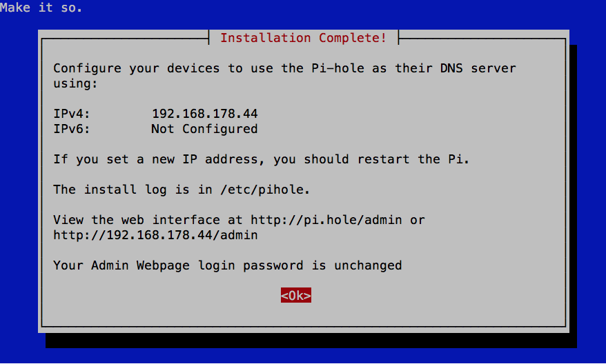Image resolution: width=606 pixels, height=364 pixels.
Task: Click the Make it so. terminal text
Action: 41,8
